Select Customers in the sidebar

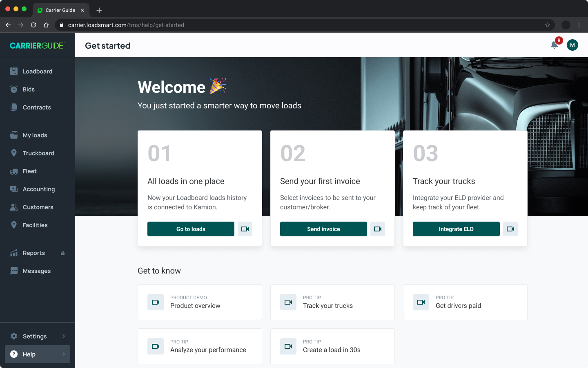coord(38,207)
